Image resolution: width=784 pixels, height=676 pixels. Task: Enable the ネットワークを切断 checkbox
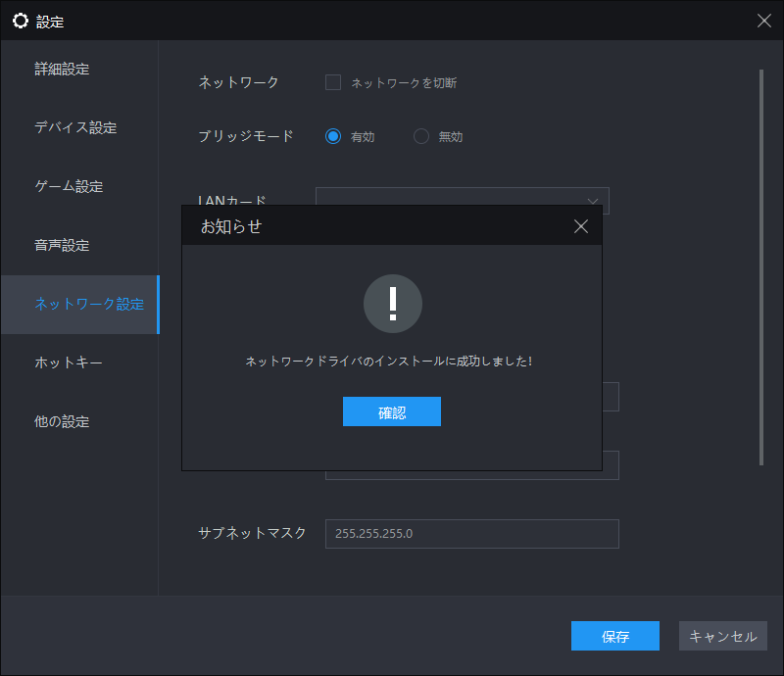point(333,82)
